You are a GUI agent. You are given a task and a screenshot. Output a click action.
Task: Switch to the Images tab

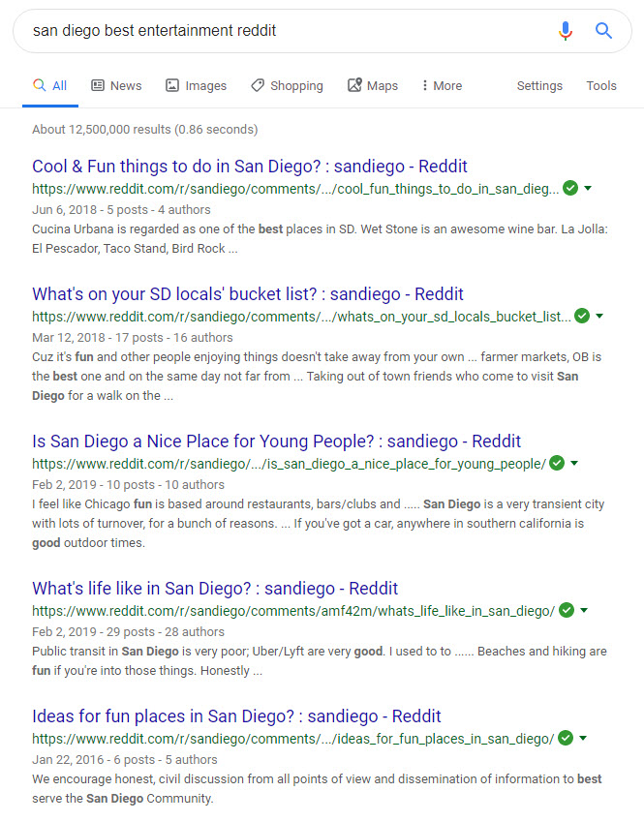point(196,85)
